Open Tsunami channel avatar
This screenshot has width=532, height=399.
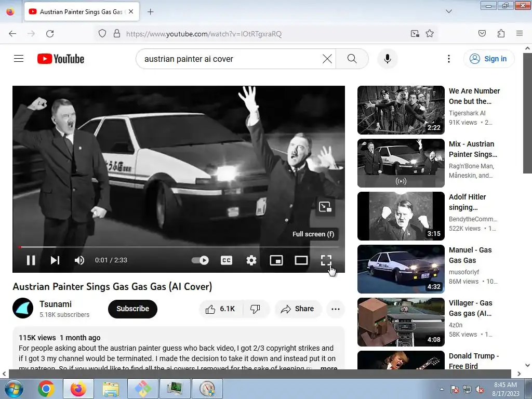pos(23,308)
